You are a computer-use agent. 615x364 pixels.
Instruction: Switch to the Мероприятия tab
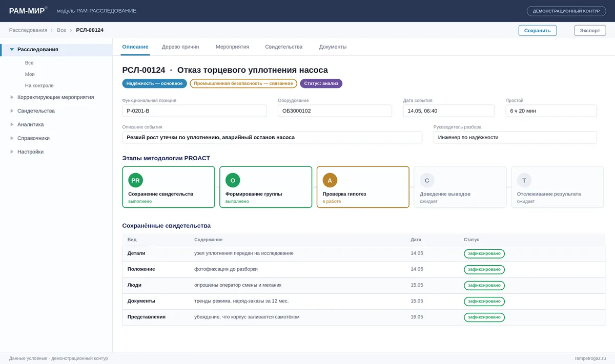pos(232,47)
